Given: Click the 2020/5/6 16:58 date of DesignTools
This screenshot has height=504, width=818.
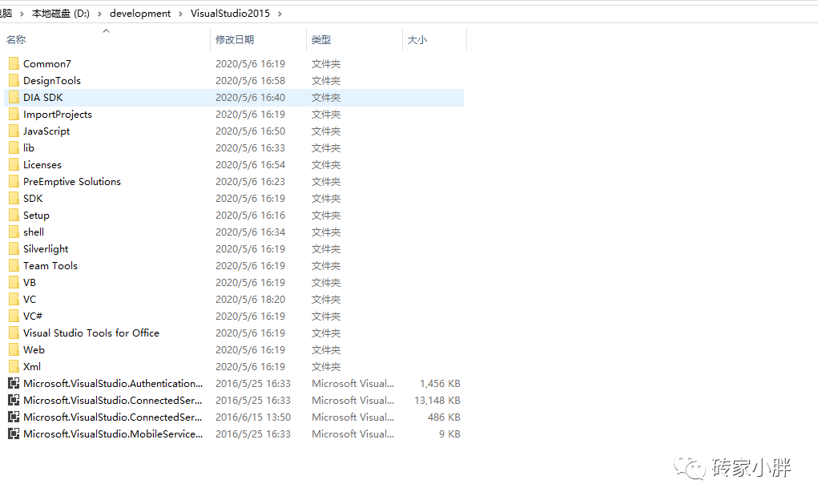Looking at the screenshot, I should coord(251,80).
